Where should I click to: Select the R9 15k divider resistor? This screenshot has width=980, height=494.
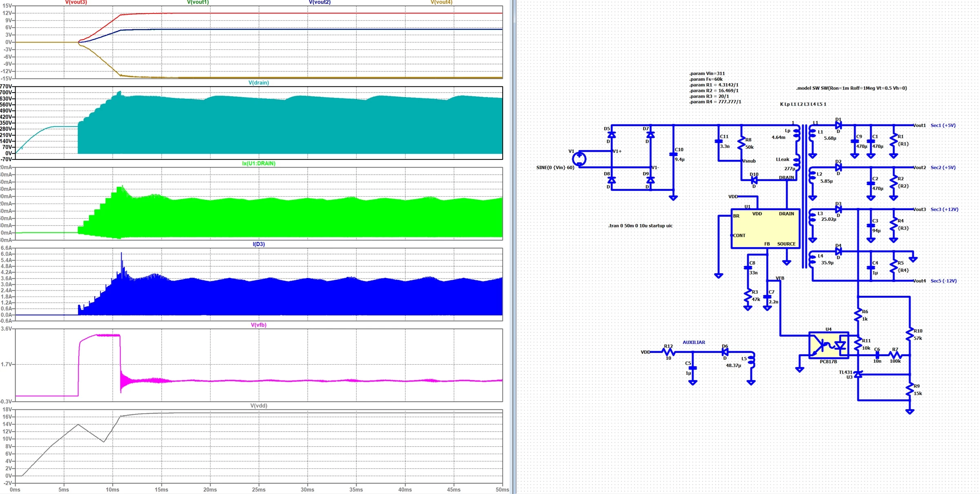click(910, 390)
